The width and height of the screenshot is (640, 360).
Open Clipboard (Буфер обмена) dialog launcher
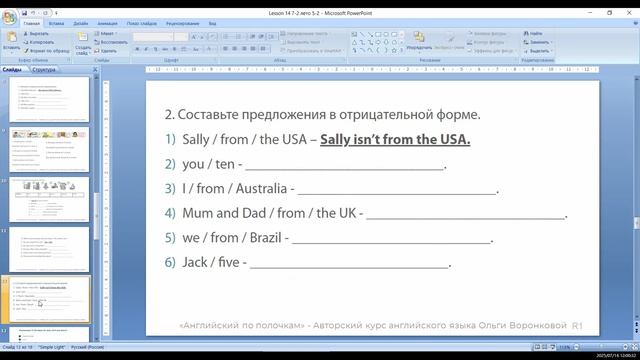69,60
